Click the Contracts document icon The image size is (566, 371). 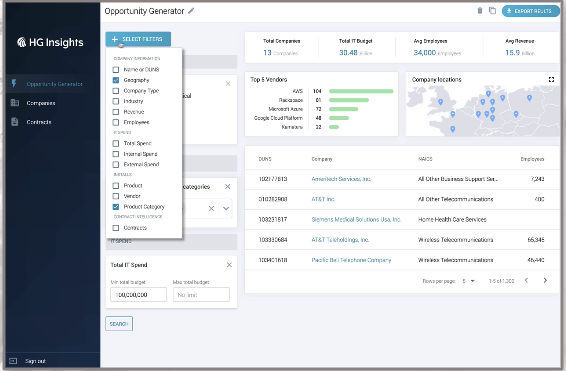pos(14,122)
